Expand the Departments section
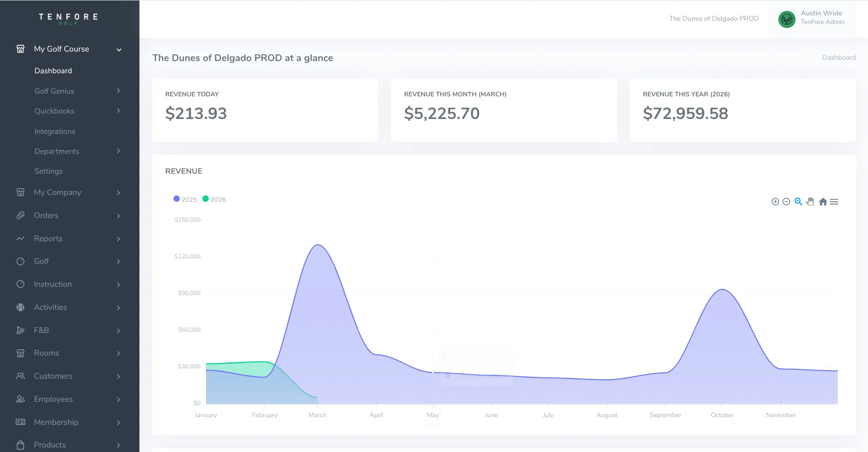 point(57,151)
